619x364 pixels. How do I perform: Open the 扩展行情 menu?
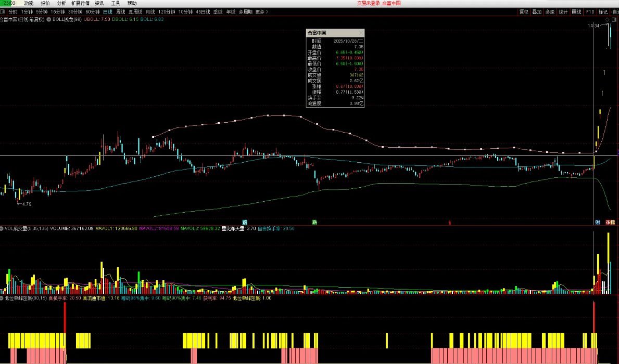coord(80,3)
